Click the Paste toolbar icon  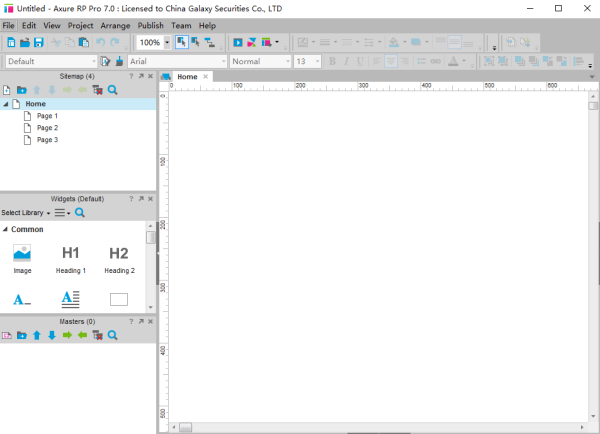pyautogui.click(x=84, y=42)
